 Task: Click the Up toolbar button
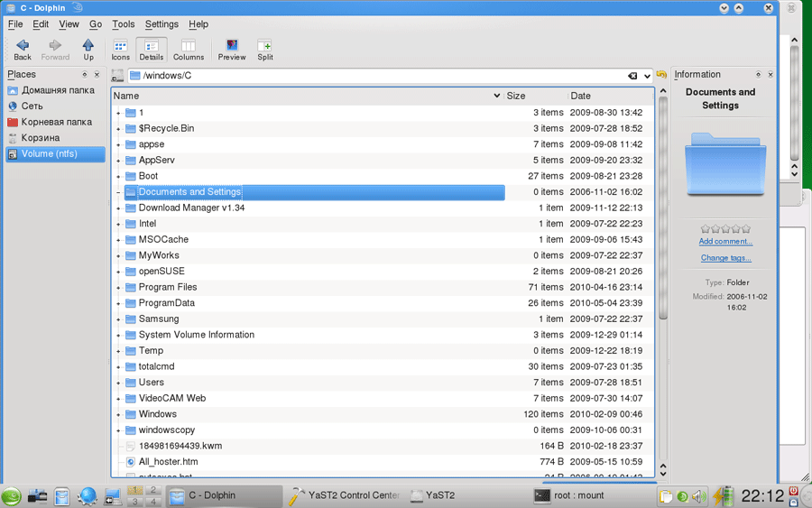pyautogui.click(x=88, y=50)
